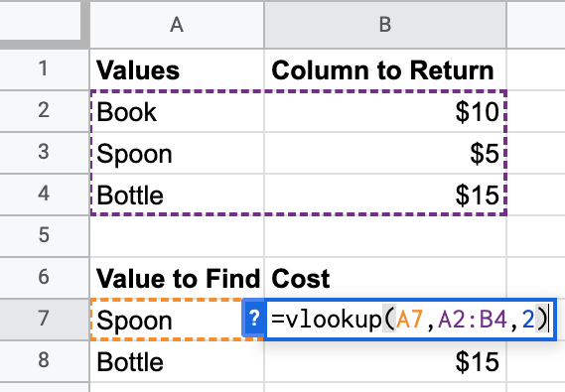The image size is (565, 392).
Task: Select the Book cell
Action: click(177, 111)
